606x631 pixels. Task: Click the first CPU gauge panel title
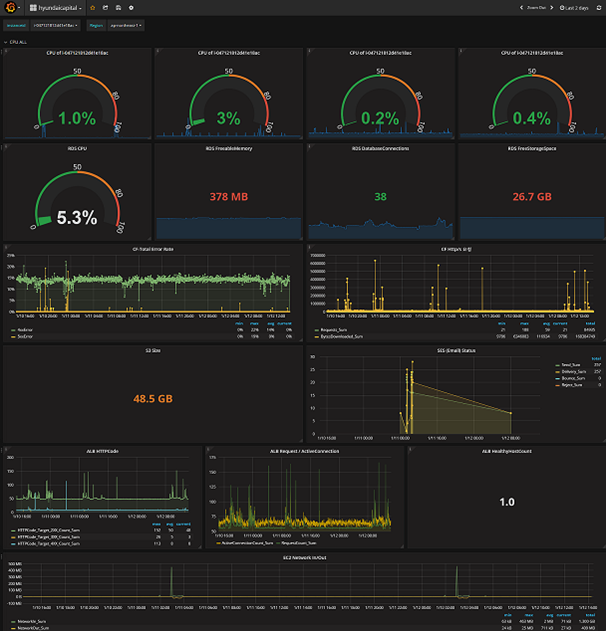[77, 53]
